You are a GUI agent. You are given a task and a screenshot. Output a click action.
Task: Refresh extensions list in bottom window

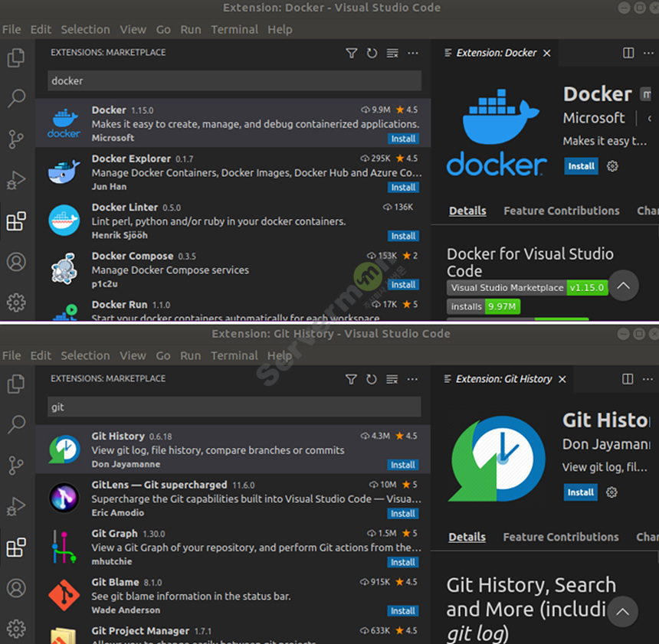[x=372, y=379]
